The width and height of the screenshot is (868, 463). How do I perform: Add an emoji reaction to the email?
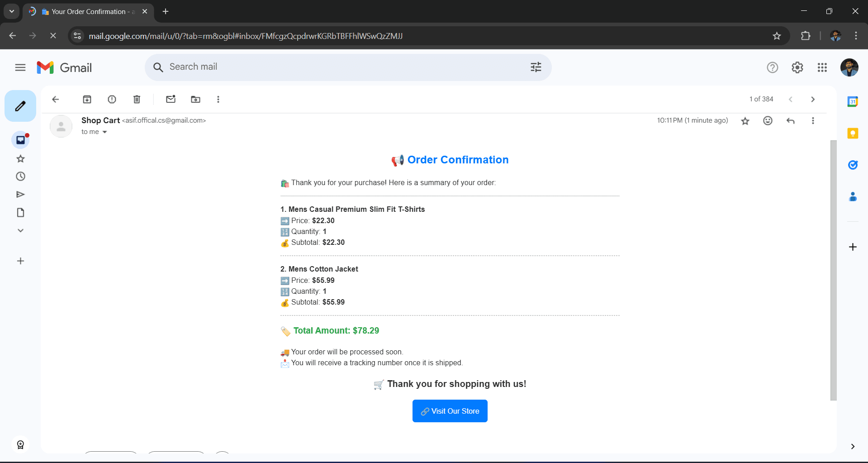pos(768,121)
